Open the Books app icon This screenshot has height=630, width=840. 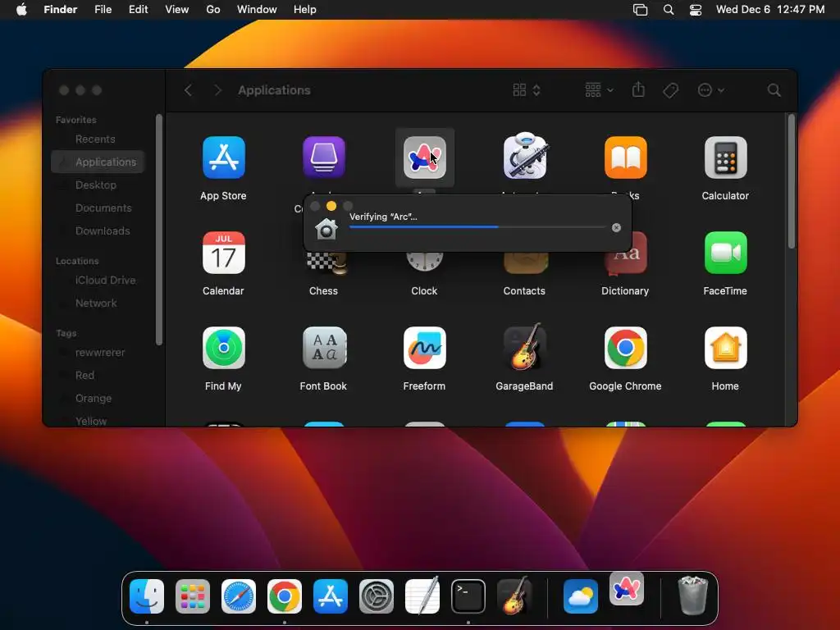(625, 157)
